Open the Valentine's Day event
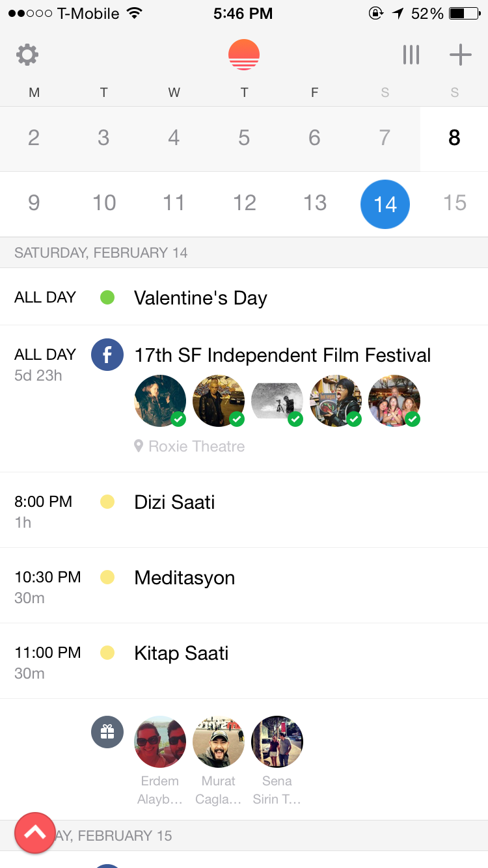 pos(200,298)
